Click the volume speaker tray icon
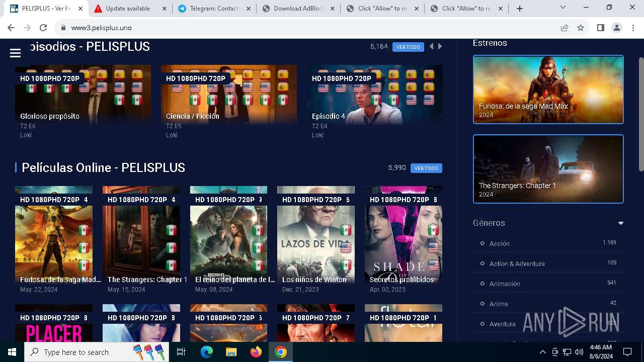The image size is (644, 362). [x=579, y=352]
